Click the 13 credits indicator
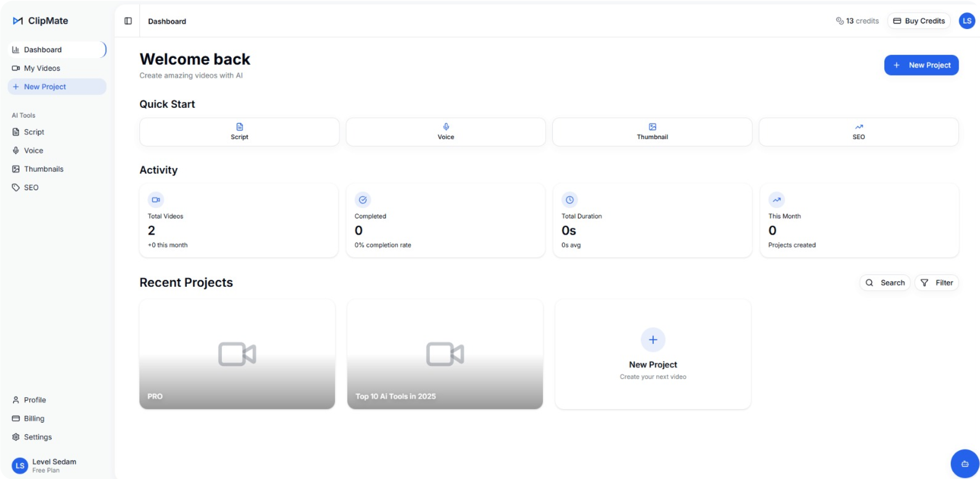The width and height of the screenshot is (980, 479). pos(857,21)
